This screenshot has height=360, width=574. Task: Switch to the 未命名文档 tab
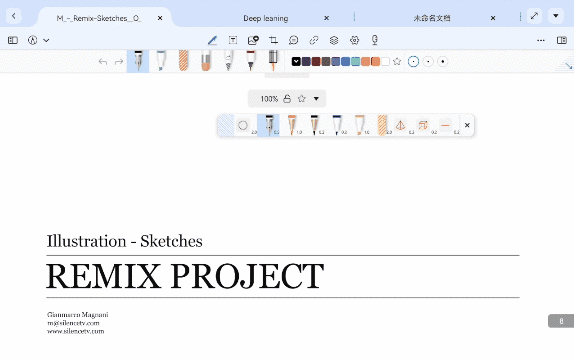432,18
